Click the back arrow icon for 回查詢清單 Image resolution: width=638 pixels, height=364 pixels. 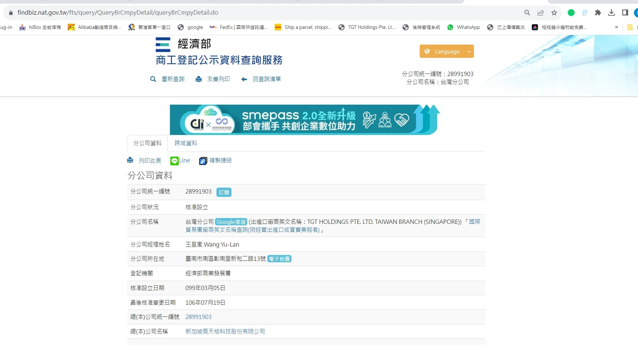click(244, 79)
